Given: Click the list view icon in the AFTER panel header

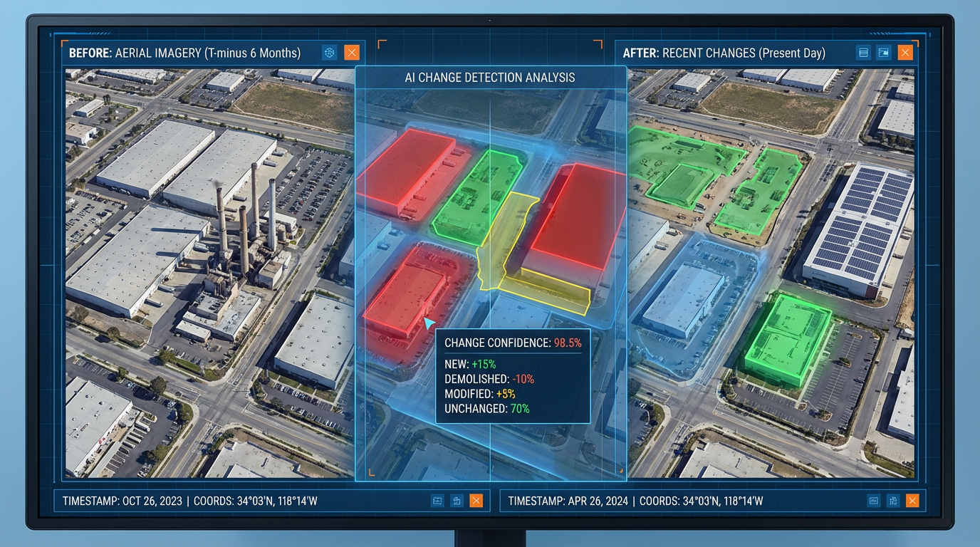Looking at the screenshot, I should (863, 53).
